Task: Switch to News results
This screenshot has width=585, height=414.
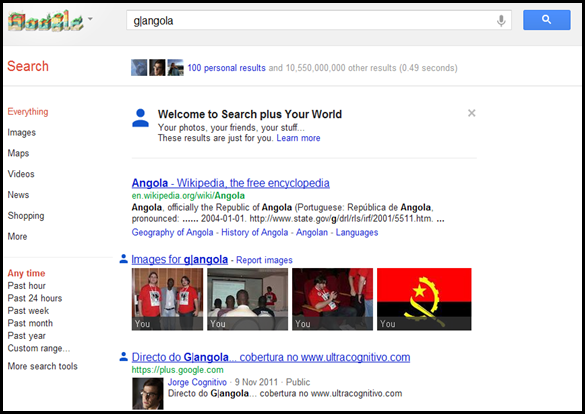Action: [x=18, y=195]
